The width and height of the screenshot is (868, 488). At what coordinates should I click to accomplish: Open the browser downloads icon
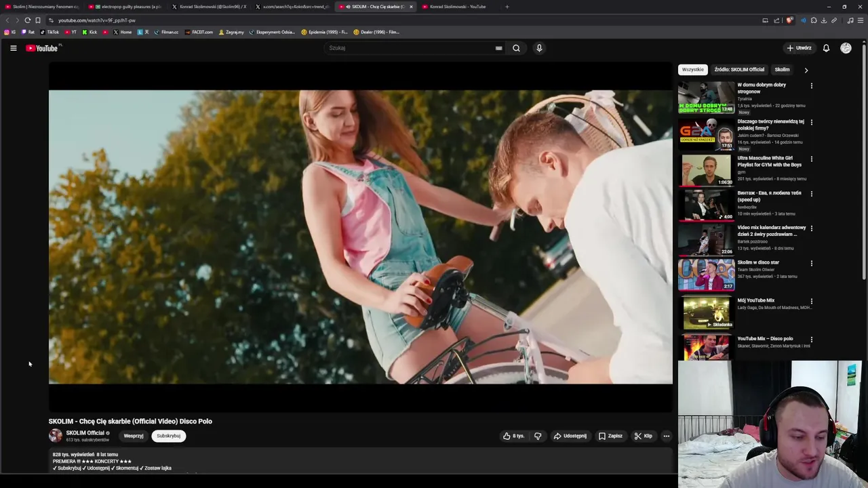pyautogui.click(x=824, y=20)
